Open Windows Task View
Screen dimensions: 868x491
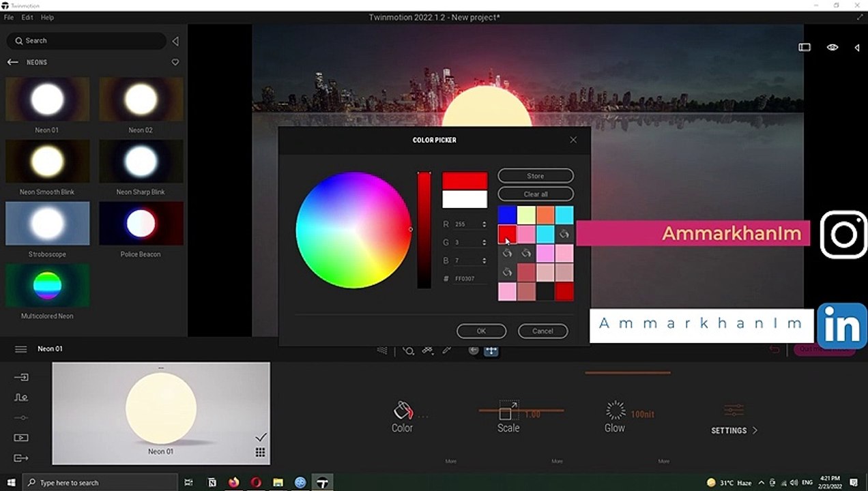coord(189,482)
